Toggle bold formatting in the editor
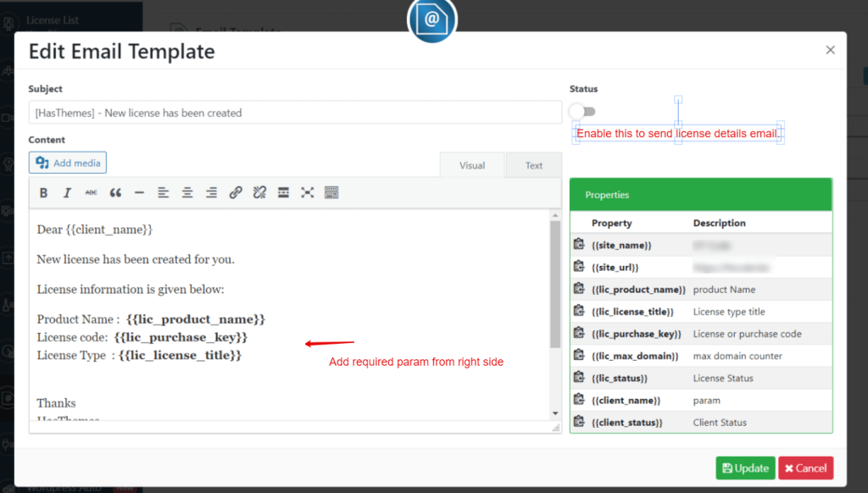The image size is (868, 493). (x=43, y=192)
